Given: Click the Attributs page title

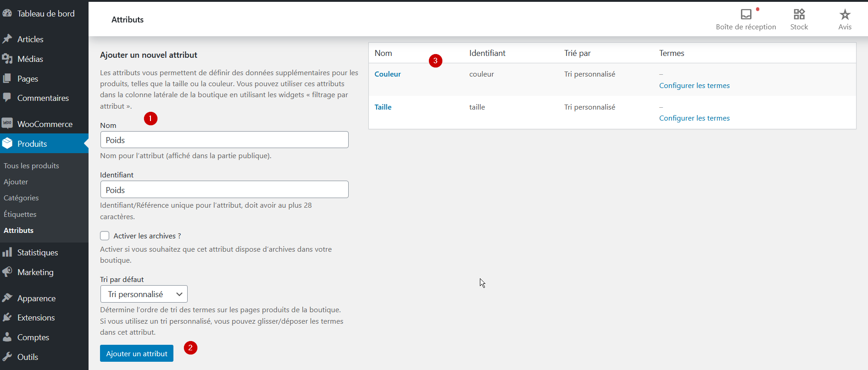Looking at the screenshot, I should [x=128, y=20].
